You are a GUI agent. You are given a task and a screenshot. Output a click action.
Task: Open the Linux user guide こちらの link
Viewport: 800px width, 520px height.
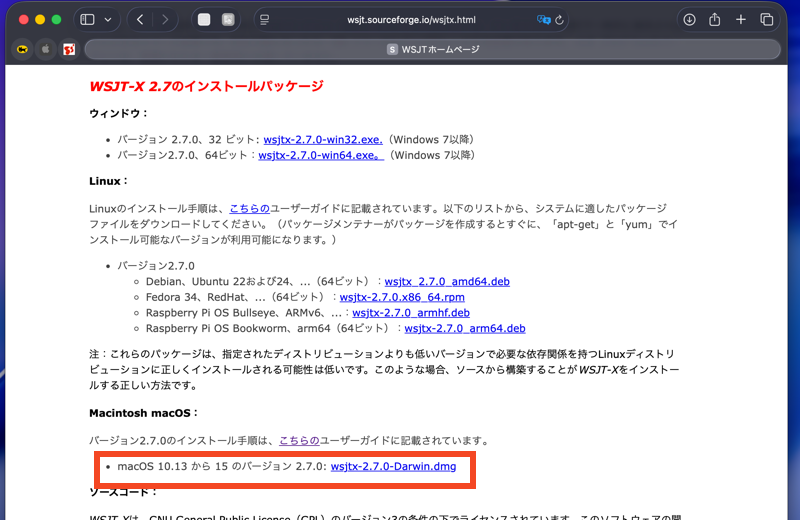tap(249, 208)
